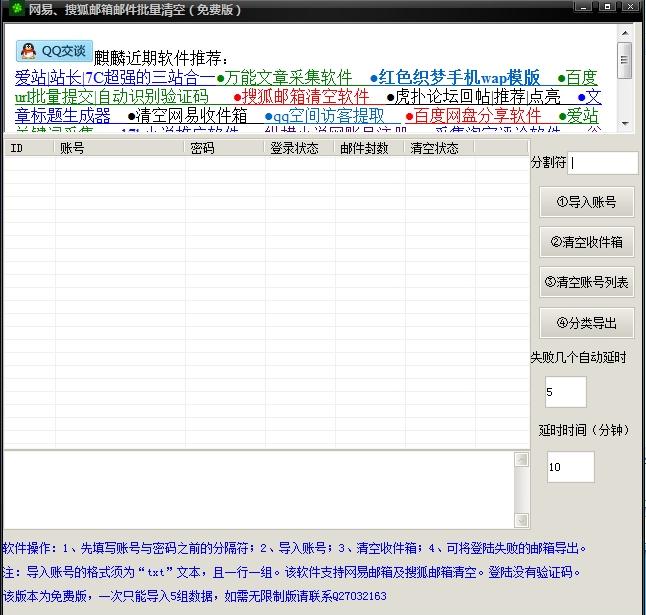The width and height of the screenshot is (646, 615).
Task: Click the ③清空账号列表 button
Action: [586, 282]
